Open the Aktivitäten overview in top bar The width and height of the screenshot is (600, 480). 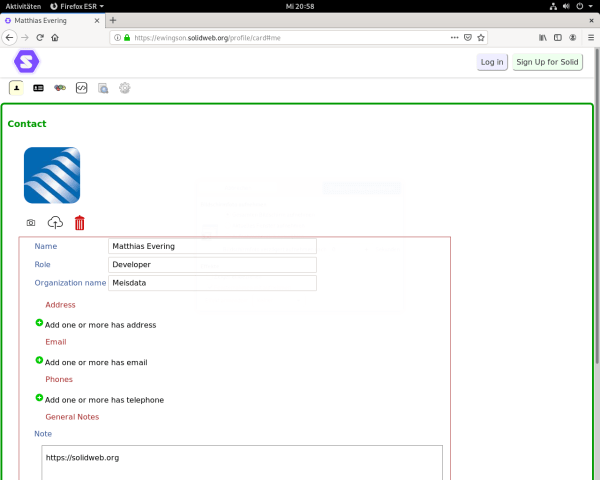pos(22,6)
